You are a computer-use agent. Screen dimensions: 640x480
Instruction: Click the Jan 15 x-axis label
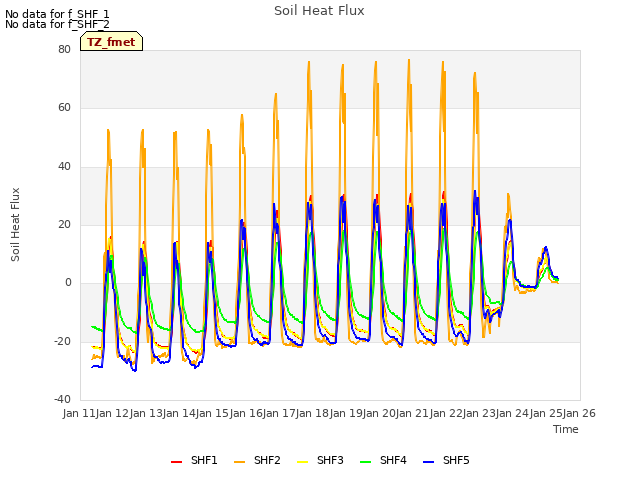[x=212, y=413]
